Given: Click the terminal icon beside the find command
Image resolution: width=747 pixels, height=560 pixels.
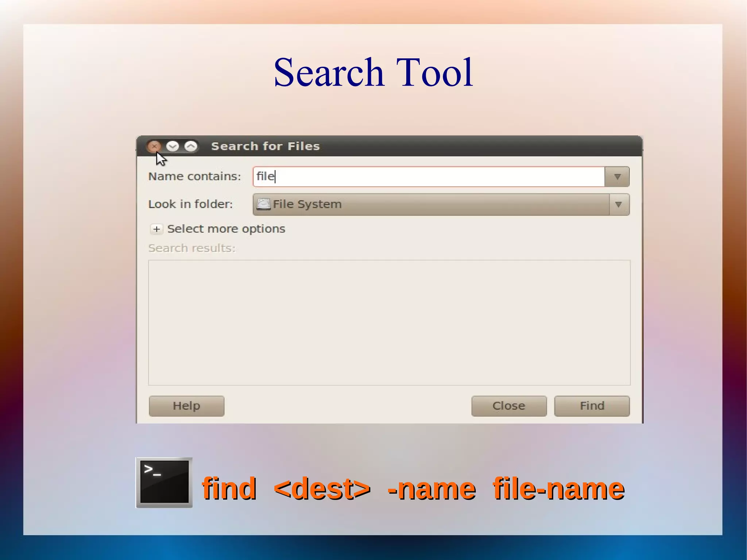Looking at the screenshot, I should [164, 482].
